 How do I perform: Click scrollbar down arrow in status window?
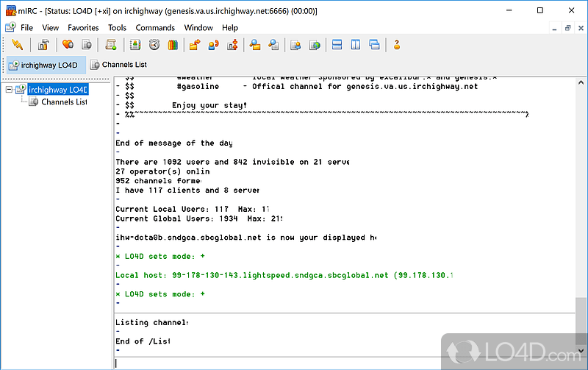point(581,351)
